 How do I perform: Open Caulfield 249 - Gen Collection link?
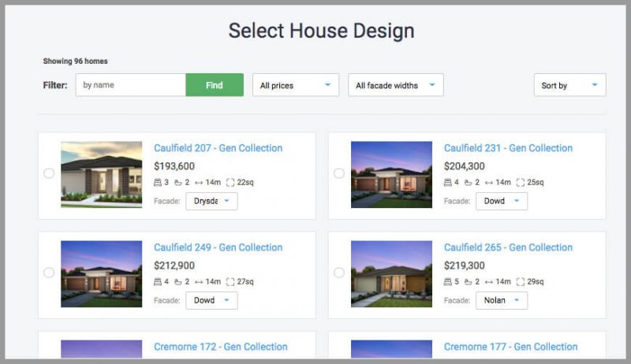pyautogui.click(x=218, y=247)
